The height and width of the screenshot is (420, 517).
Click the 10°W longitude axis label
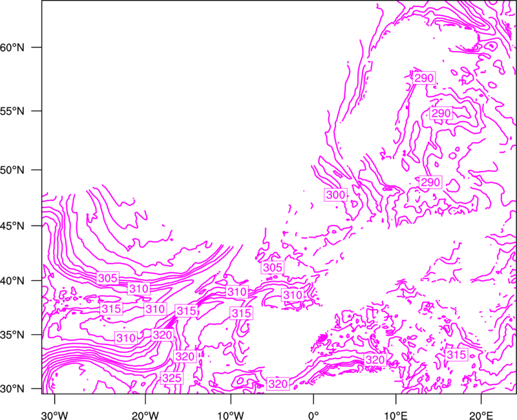(231, 415)
